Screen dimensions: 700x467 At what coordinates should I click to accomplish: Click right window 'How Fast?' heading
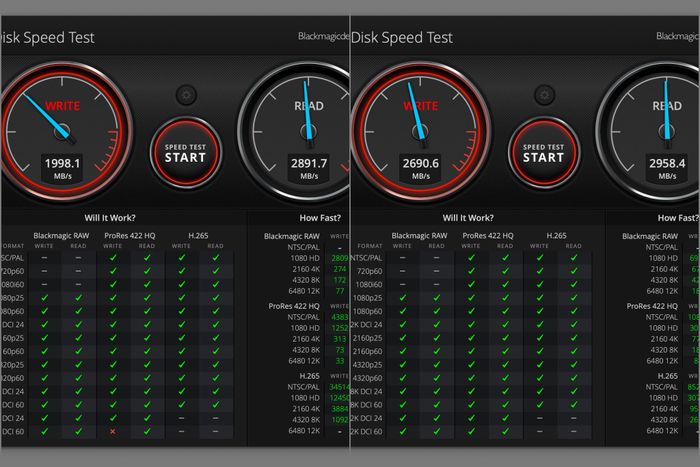pos(678,218)
